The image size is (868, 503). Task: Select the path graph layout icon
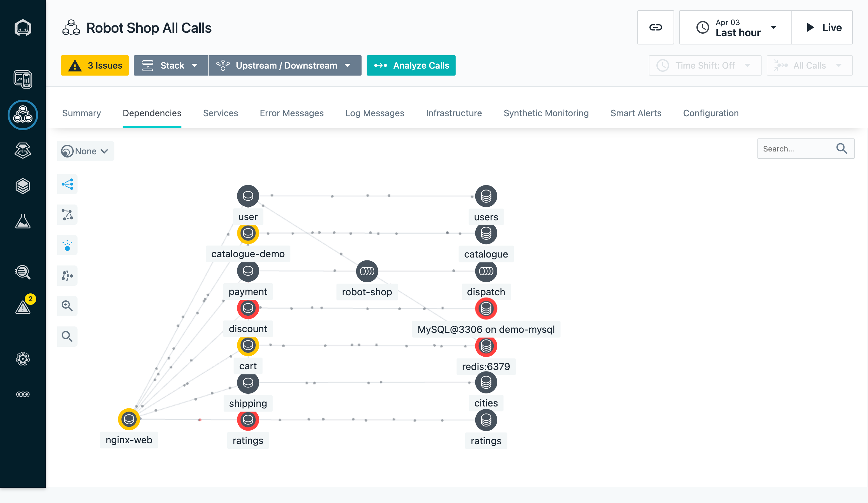(x=67, y=275)
